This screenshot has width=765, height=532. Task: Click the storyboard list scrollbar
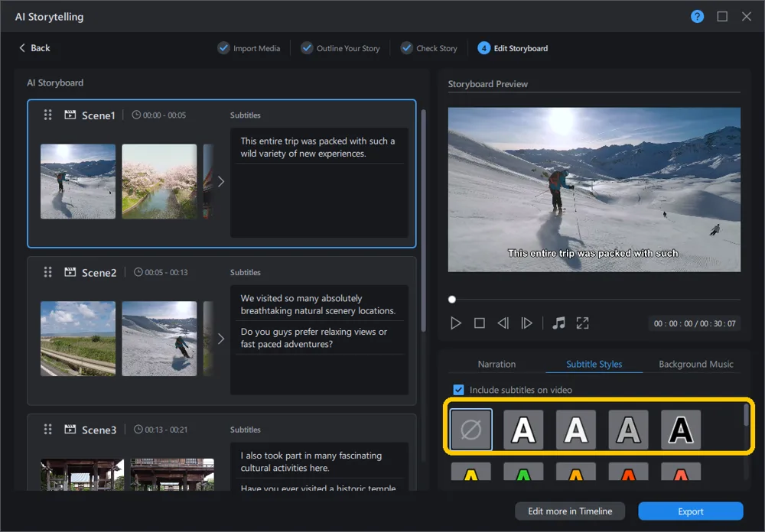coord(423,220)
